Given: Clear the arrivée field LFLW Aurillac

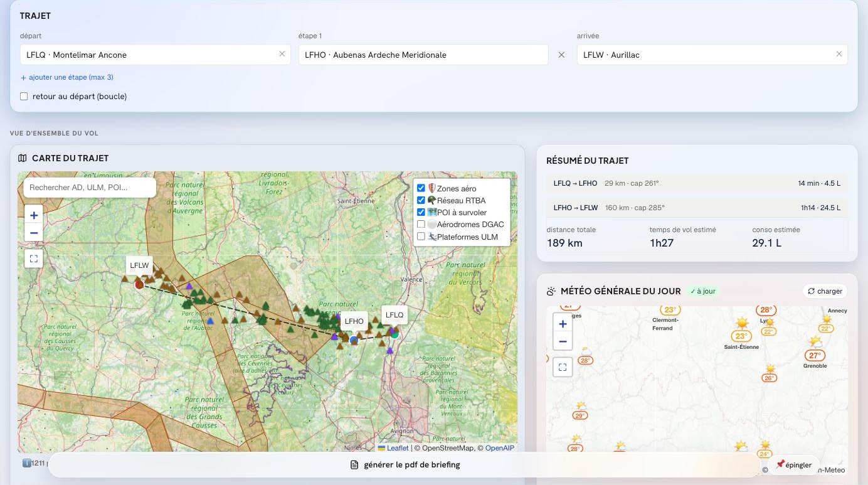Looking at the screenshot, I should (x=839, y=54).
